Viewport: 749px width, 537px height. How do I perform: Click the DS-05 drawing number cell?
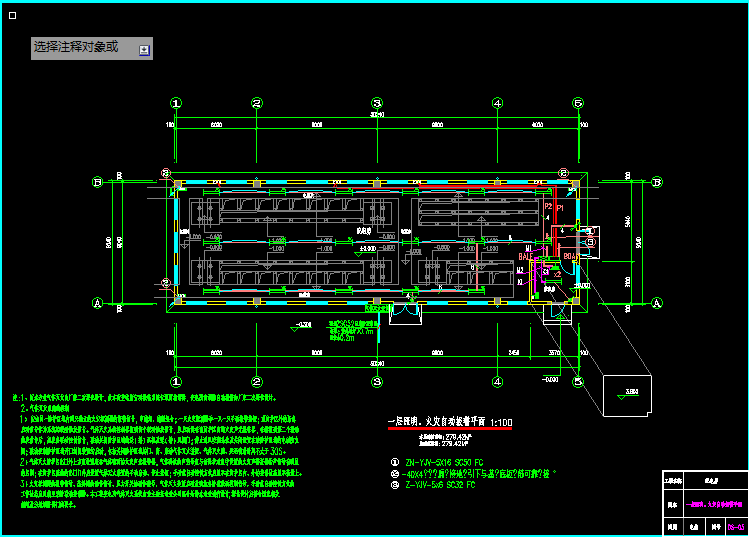point(734,524)
